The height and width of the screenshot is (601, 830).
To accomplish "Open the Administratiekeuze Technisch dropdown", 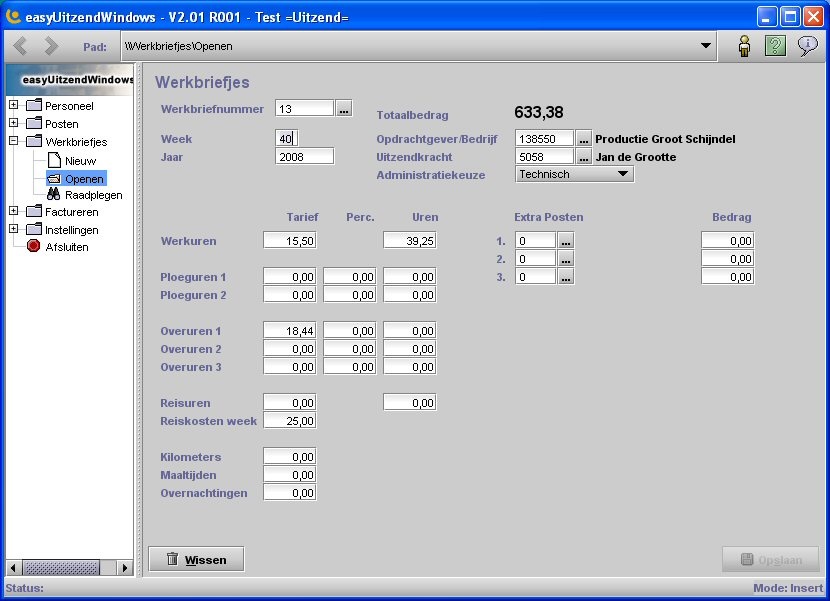I will 574,174.
